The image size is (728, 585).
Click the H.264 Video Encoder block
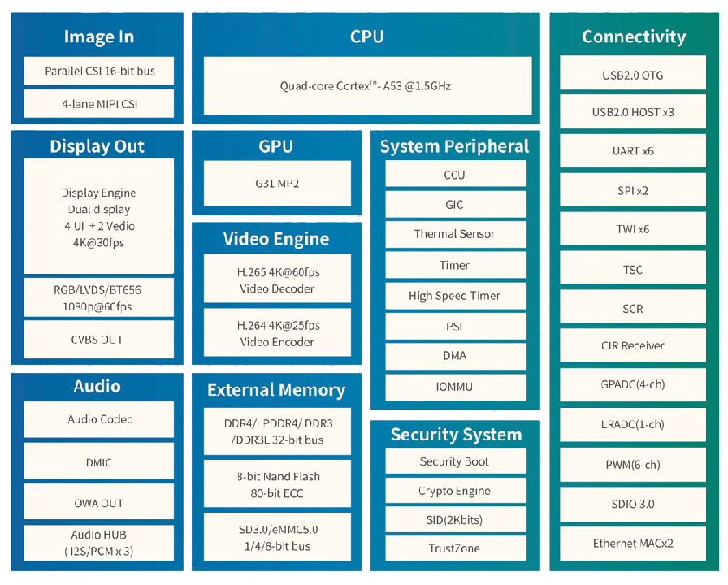[277, 333]
